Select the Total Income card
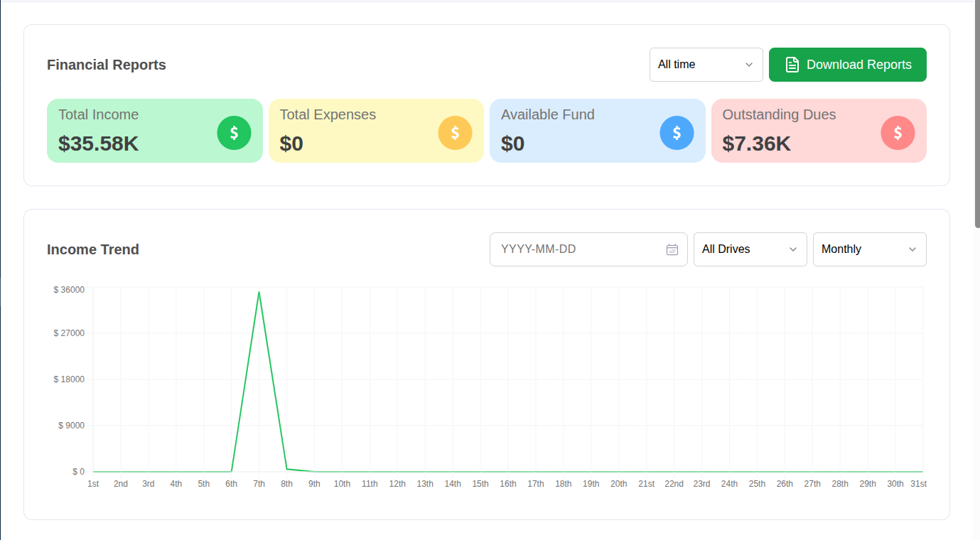The width and height of the screenshot is (980, 540). (155, 131)
